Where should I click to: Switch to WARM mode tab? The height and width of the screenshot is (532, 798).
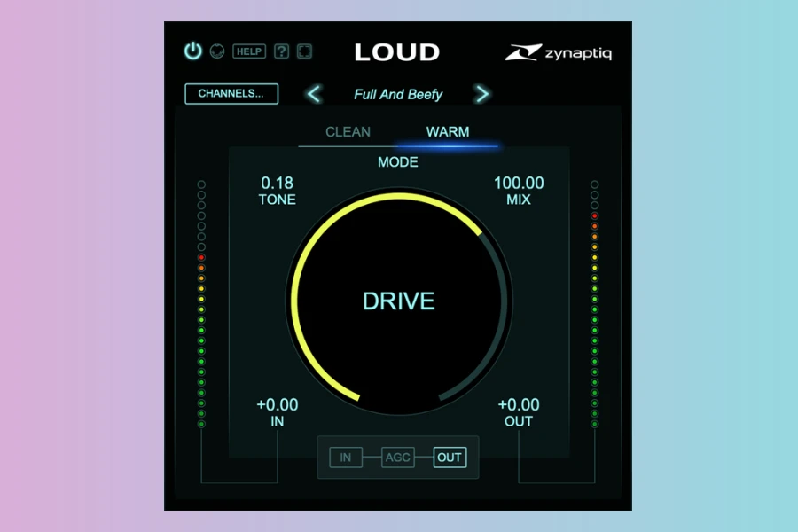click(x=448, y=132)
